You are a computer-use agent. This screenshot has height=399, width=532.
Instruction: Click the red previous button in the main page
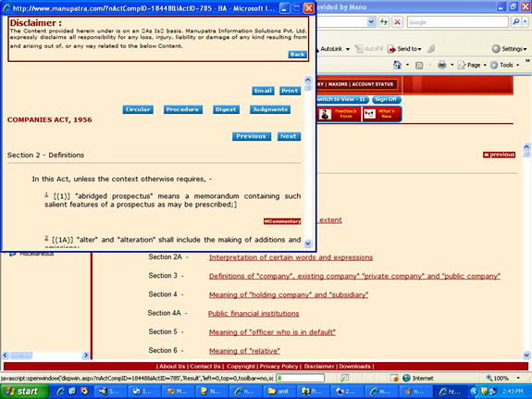499,155
